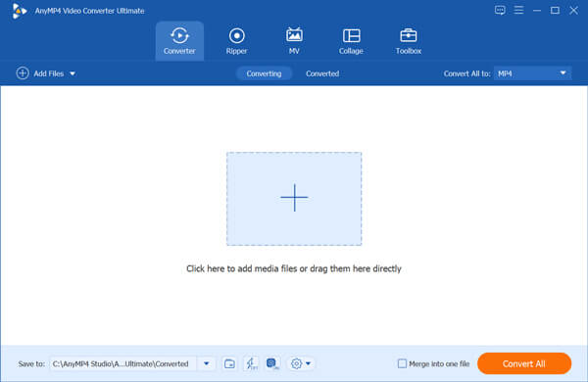Expand the Save to path dropdown arrow
Screen dimensions: 588x382
point(206,363)
